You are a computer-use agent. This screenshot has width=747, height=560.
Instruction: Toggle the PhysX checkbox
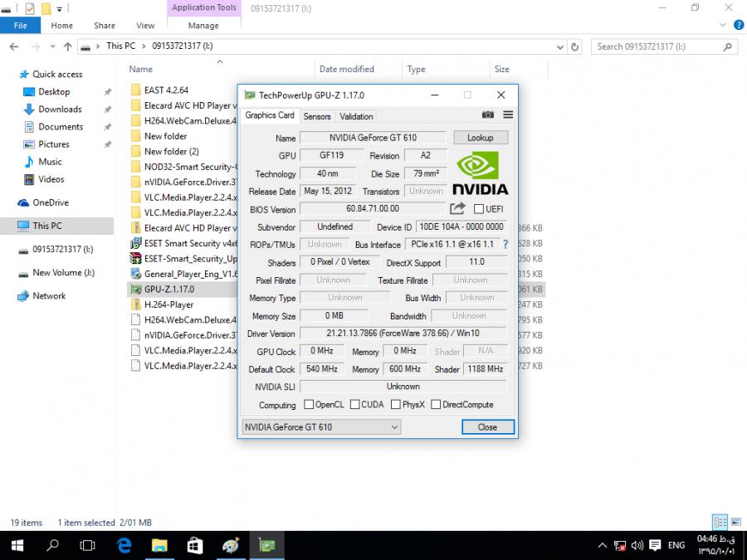[x=395, y=404]
